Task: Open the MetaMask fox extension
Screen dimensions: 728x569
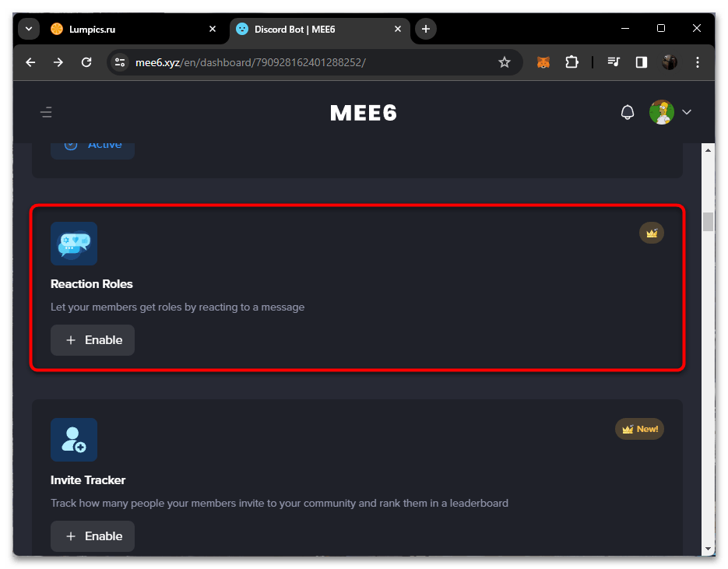Action: [x=543, y=62]
